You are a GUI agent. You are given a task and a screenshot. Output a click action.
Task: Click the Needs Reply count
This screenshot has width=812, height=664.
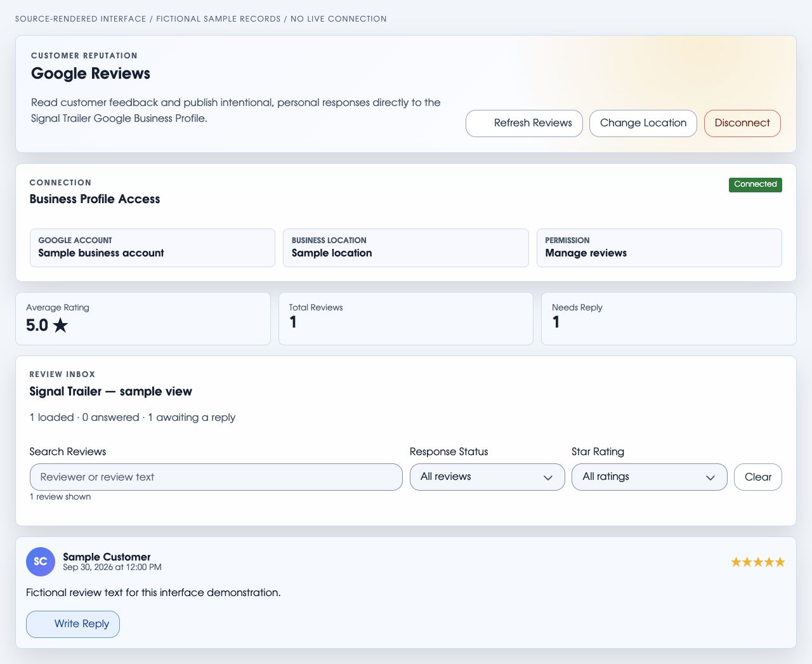tap(556, 322)
